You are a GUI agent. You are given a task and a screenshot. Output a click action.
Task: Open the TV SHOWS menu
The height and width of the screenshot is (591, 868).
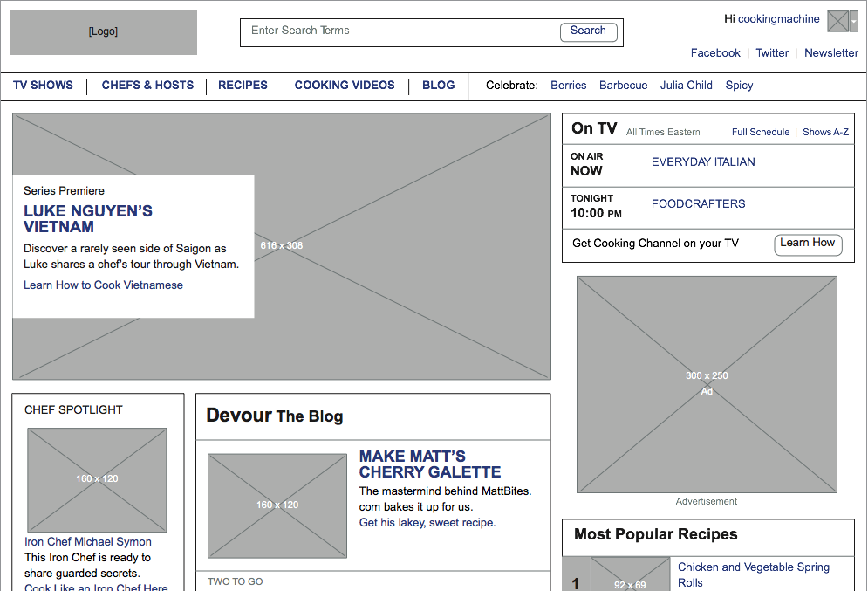pos(43,86)
